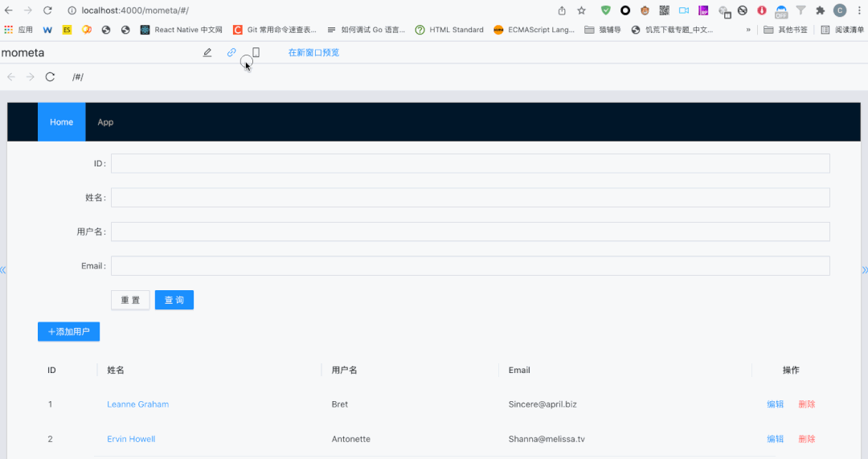Open Ervin Howell name link
868x459 pixels.
131,439
